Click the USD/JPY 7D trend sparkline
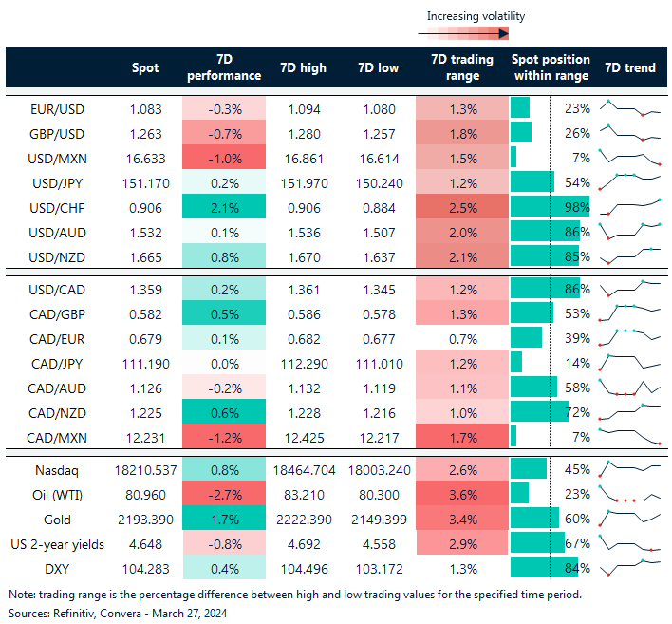Viewport: 672px width, 624px height. click(629, 180)
